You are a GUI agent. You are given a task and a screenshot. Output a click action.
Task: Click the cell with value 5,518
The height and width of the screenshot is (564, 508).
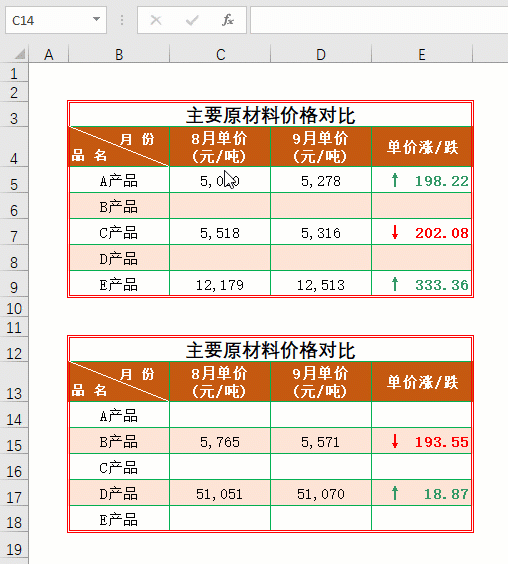[x=220, y=232]
